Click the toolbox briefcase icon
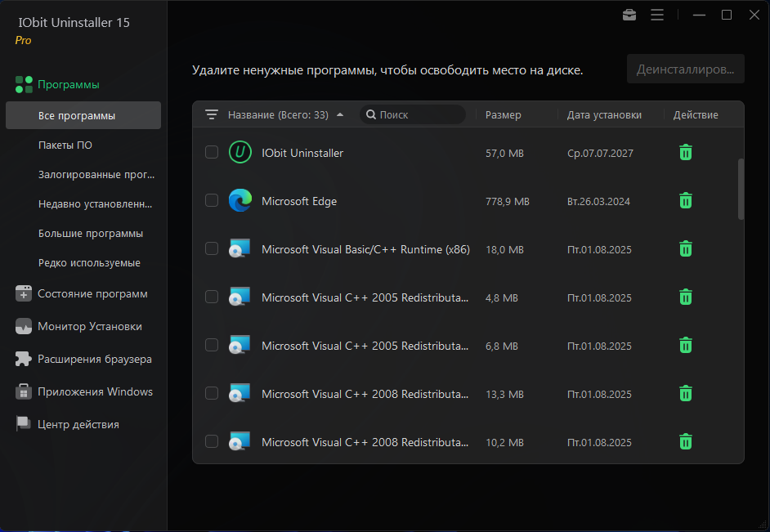The width and height of the screenshot is (770, 532). 629,16
